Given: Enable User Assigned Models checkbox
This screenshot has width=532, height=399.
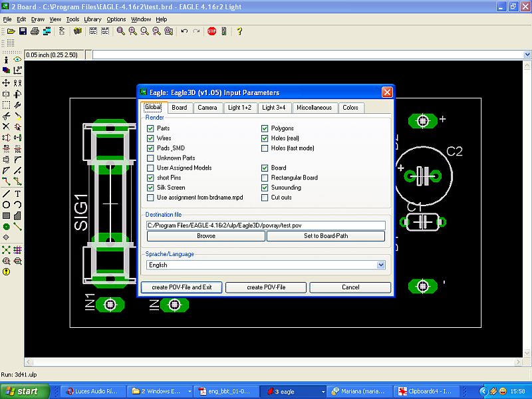Looking at the screenshot, I should click(x=151, y=168).
